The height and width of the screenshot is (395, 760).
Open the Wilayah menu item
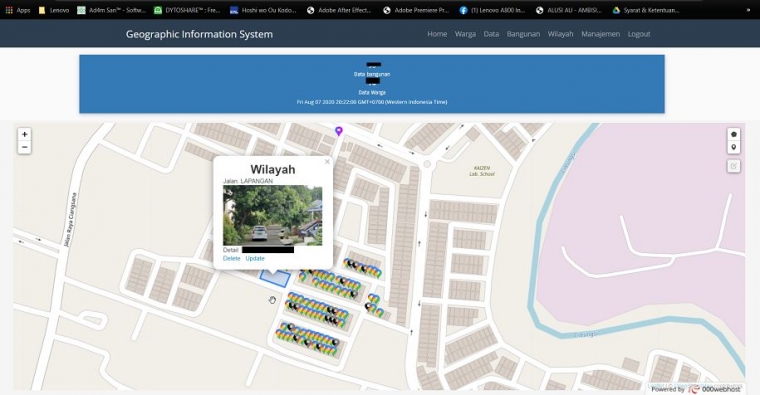coord(560,34)
